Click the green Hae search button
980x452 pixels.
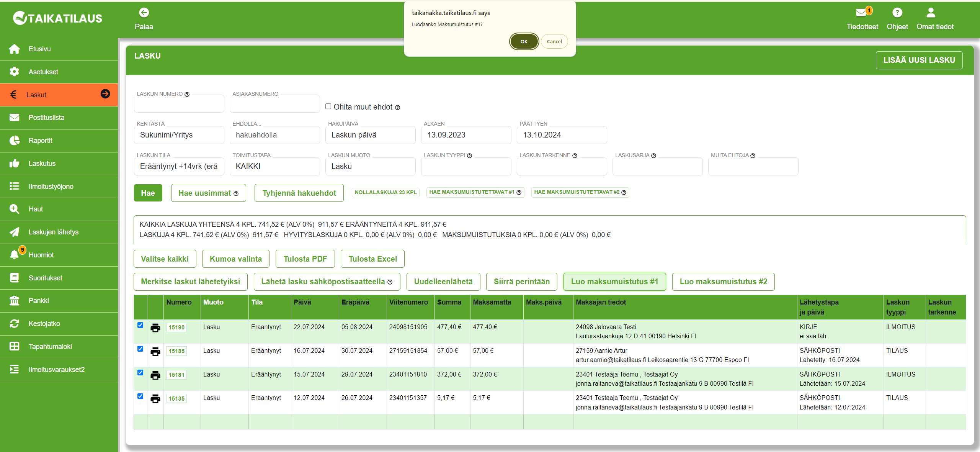point(148,193)
